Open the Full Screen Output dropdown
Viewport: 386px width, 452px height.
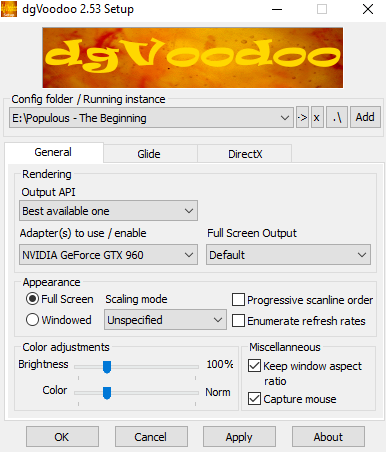(x=288, y=255)
